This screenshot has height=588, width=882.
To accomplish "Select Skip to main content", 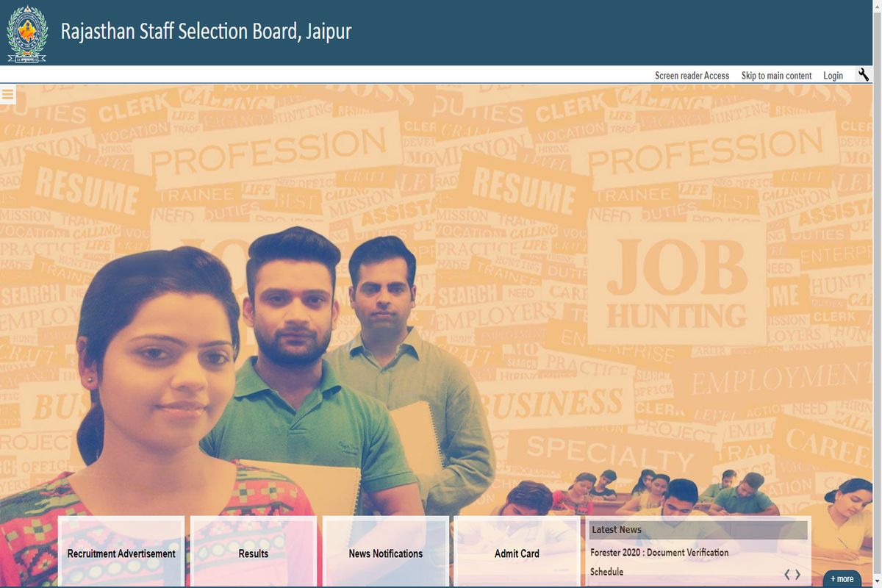I will 776,75.
